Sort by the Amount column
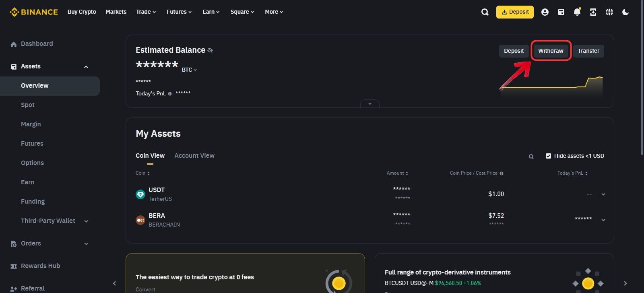The image size is (644, 293). point(397,173)
